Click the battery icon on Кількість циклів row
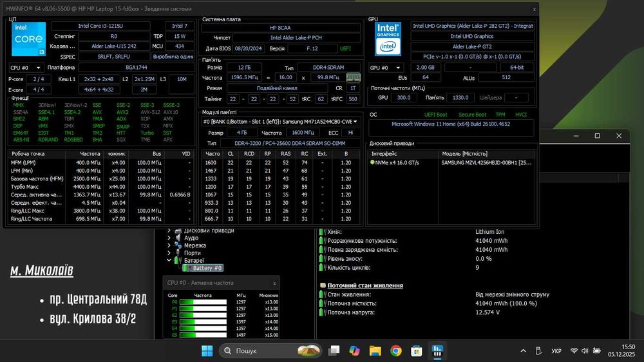Image resolution: width=644 pixels, height=362 pixels. pos(323,267)
